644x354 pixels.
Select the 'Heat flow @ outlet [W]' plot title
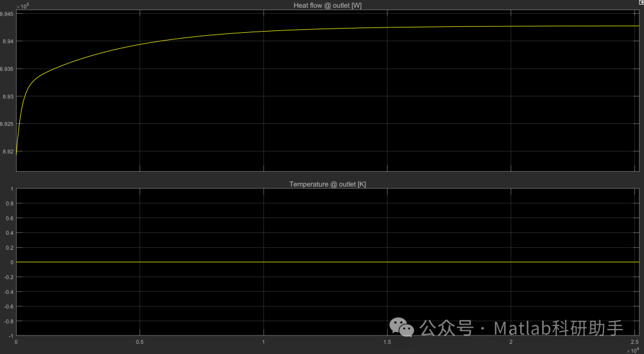point(327,5)
